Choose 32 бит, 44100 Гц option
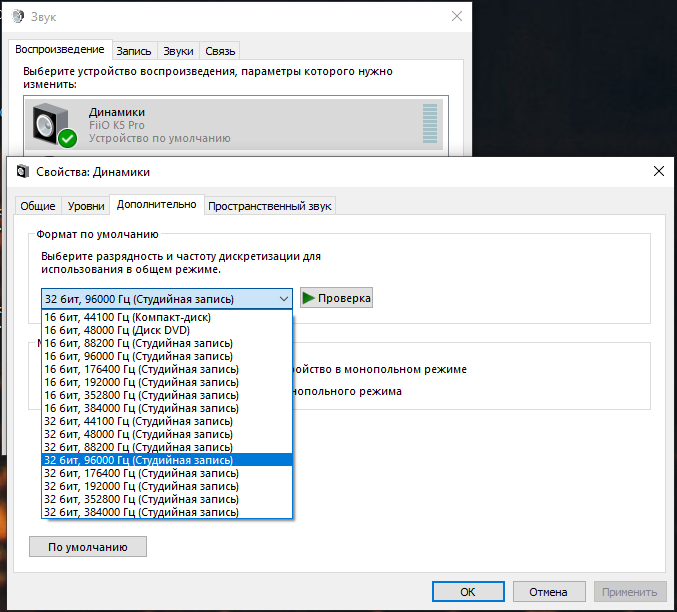 (x=167, y=421)
